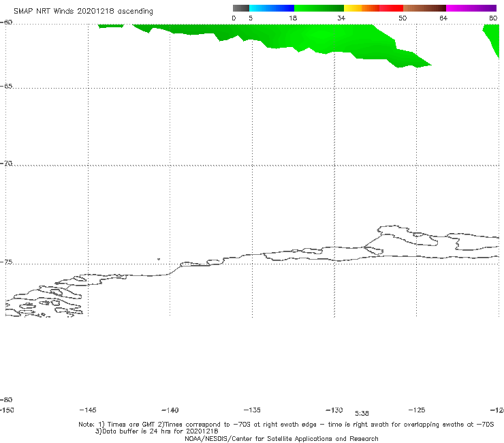
Task: Click the gray 0-5 segment of the color bar
Action: pyautogui.click(x=241, y=8)
